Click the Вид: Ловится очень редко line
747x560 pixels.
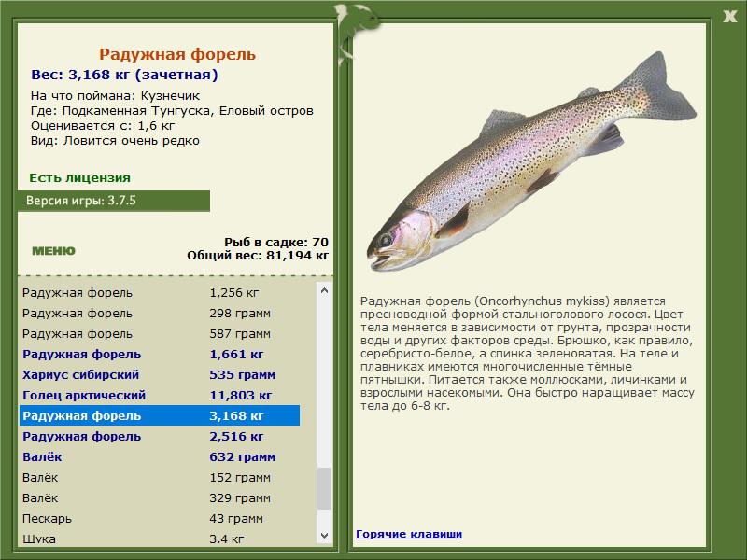click(x=115, y=141)
